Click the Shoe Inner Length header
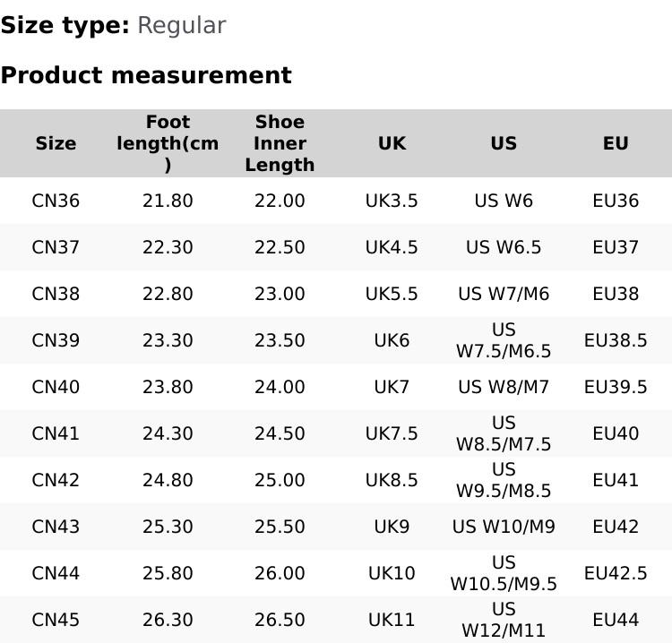 (280, 143)
